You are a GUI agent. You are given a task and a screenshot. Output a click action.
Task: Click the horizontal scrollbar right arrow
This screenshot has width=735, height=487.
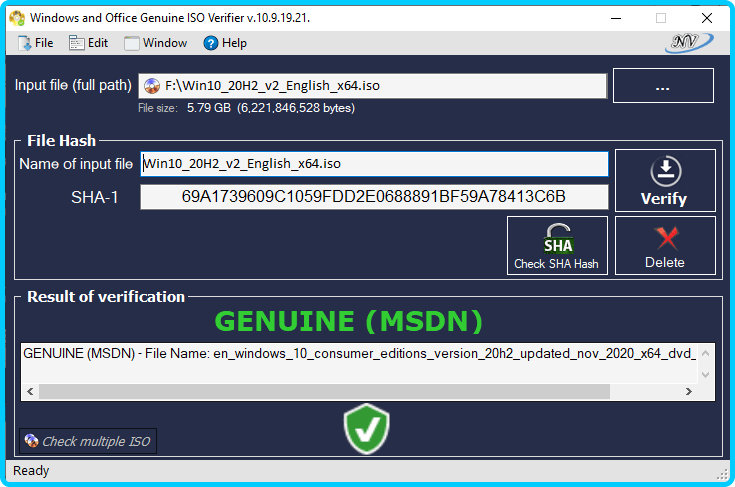[x=689, y=391]
